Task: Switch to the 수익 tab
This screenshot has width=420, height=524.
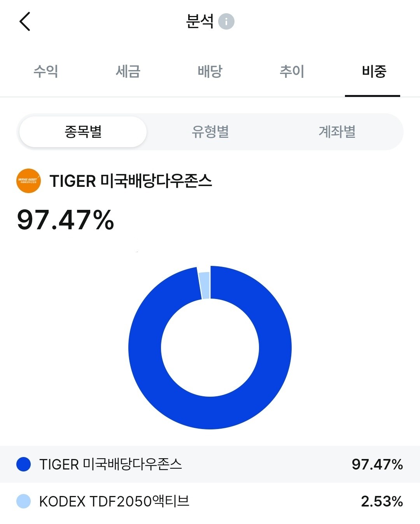Action: 45,71
